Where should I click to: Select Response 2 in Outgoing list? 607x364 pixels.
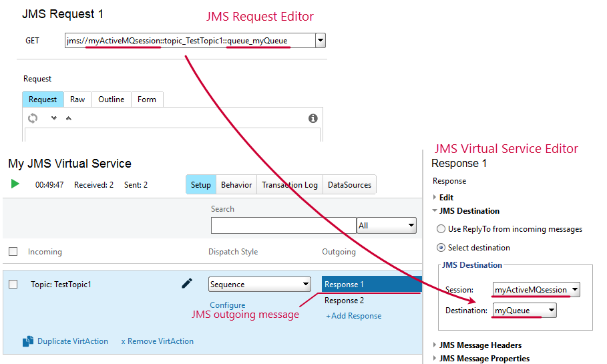click(x=344, y=301)
